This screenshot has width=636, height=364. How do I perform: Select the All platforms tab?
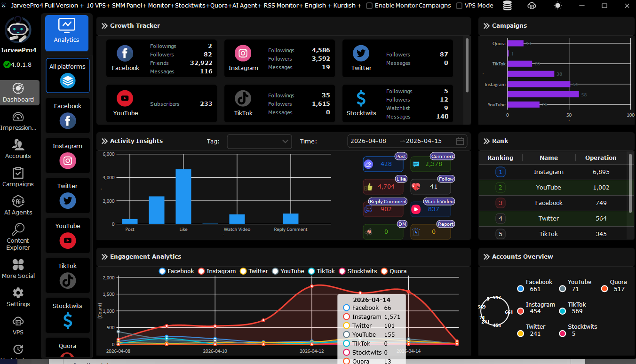click(68, 75)
